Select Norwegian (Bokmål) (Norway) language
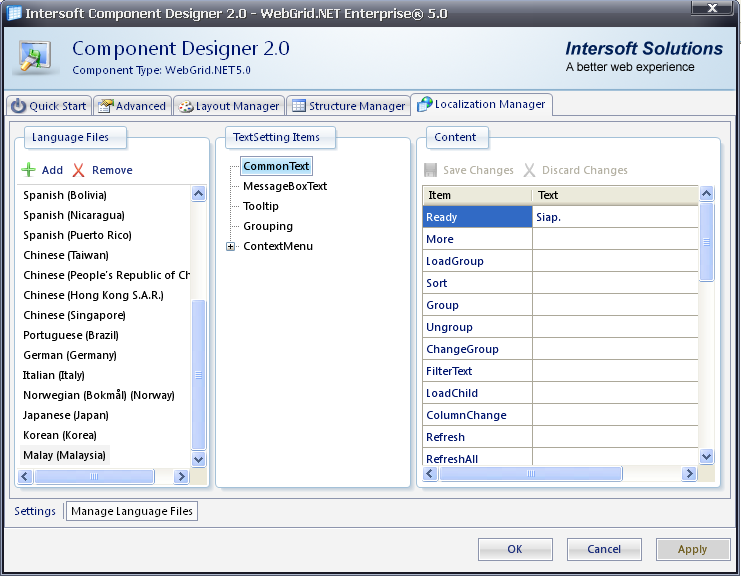Viewport: 741px width, 577px height. tap(99, 396)
